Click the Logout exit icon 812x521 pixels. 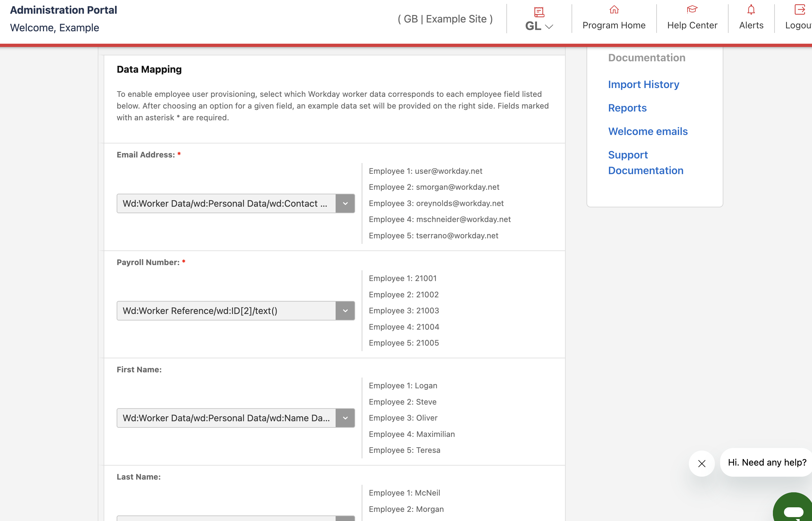(x=800, y=9)
